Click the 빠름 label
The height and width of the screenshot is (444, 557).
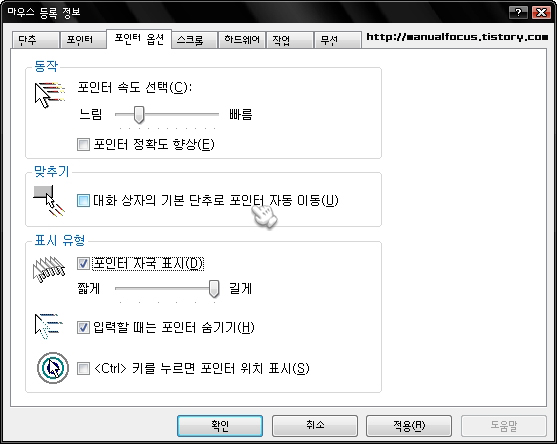[x=240, y=114]
